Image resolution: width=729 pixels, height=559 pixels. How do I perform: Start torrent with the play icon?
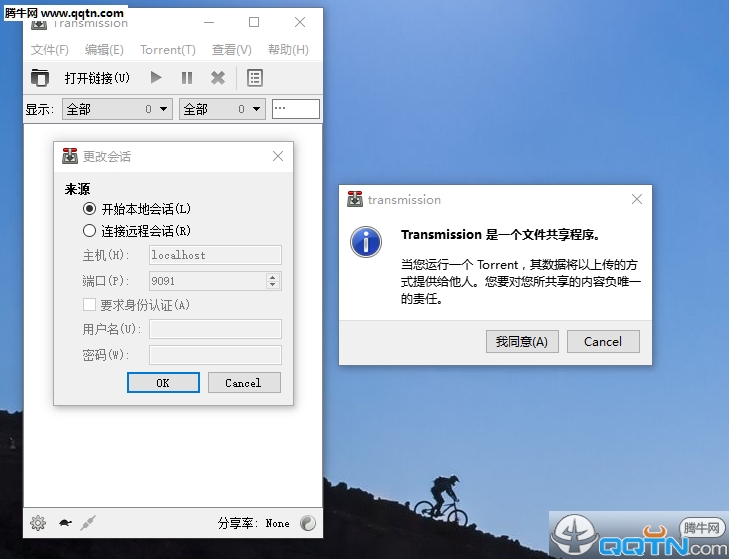(156, 78)
